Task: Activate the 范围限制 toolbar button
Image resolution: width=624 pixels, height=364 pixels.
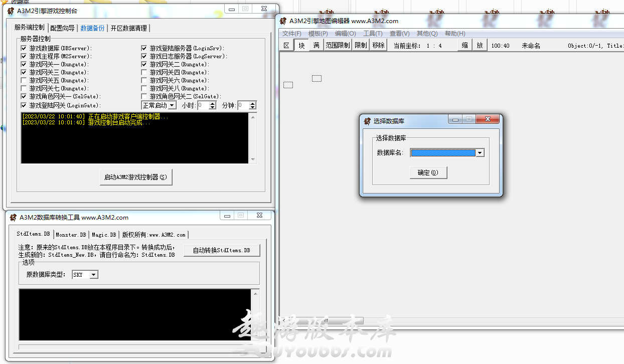Action: coord(338,45)
